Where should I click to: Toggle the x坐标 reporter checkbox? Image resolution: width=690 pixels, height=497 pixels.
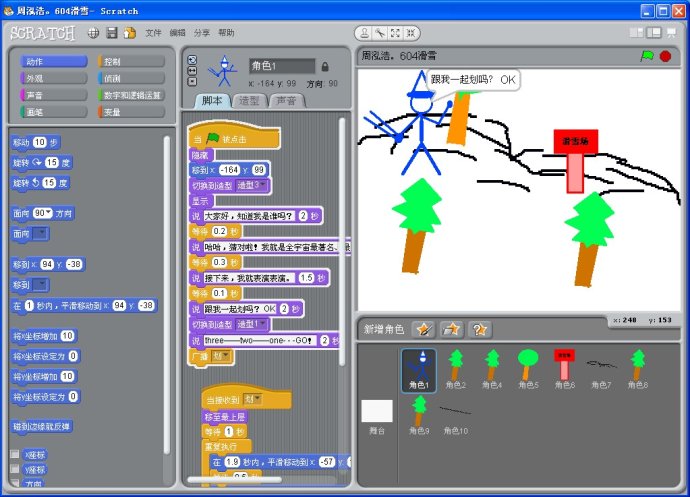coord(14,454)
